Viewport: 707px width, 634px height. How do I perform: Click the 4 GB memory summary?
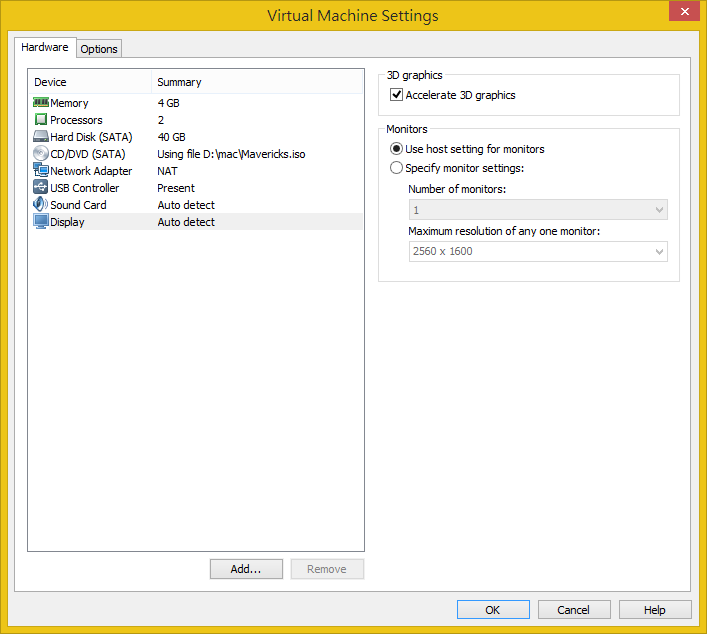(168, 103)
